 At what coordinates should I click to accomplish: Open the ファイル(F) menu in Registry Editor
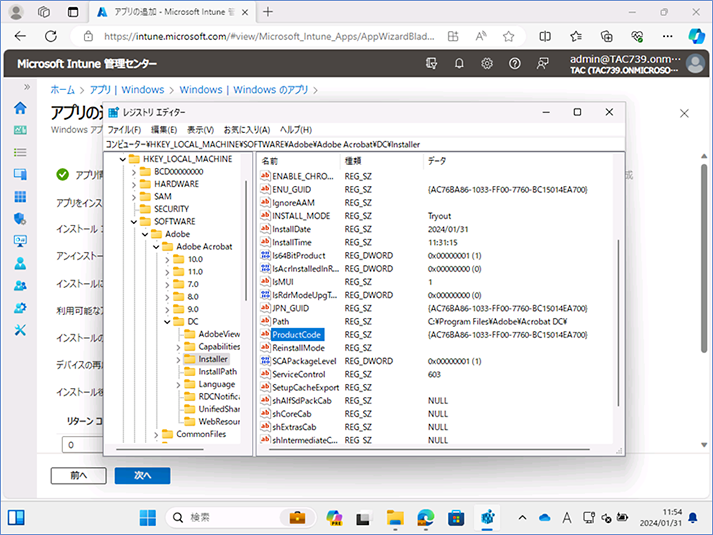(x=124, y=130)
